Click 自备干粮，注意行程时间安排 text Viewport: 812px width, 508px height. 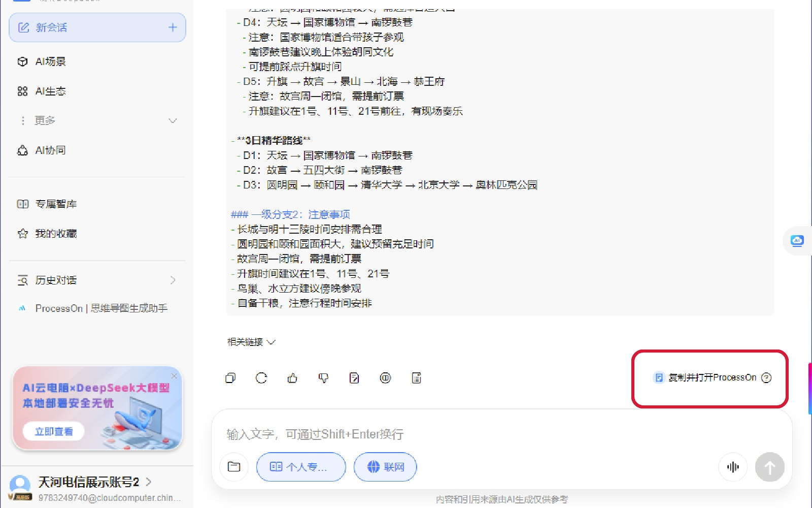304,303
